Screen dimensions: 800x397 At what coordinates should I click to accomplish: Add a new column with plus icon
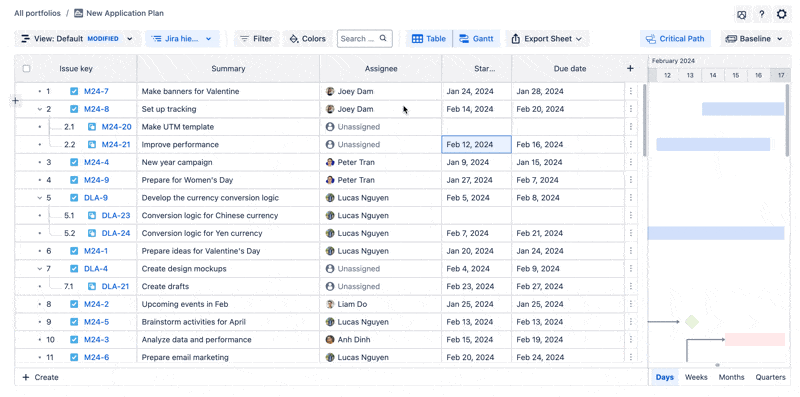pos(630,68)
